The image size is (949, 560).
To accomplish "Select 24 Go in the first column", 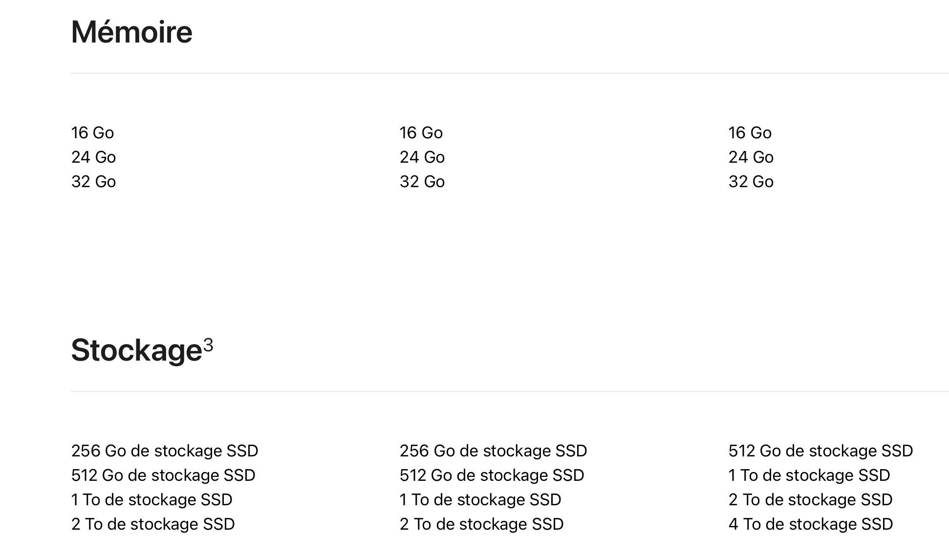I will click(93, 157).
